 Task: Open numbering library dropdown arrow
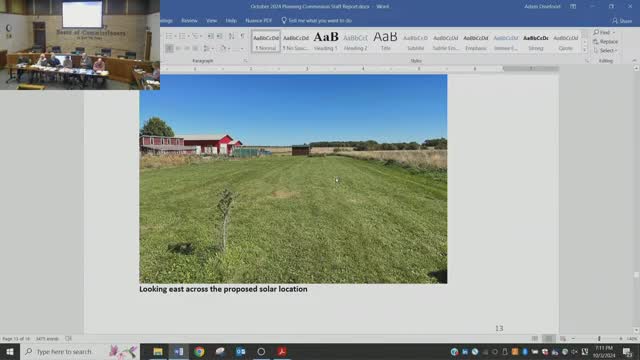188,36
